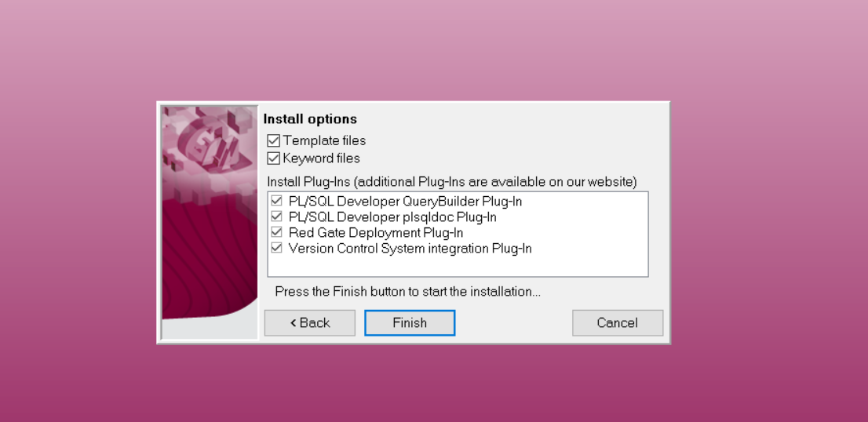The image size is (868, 422).
Task: Uncheck the Template files checkbox
Action: coord(273,140)
